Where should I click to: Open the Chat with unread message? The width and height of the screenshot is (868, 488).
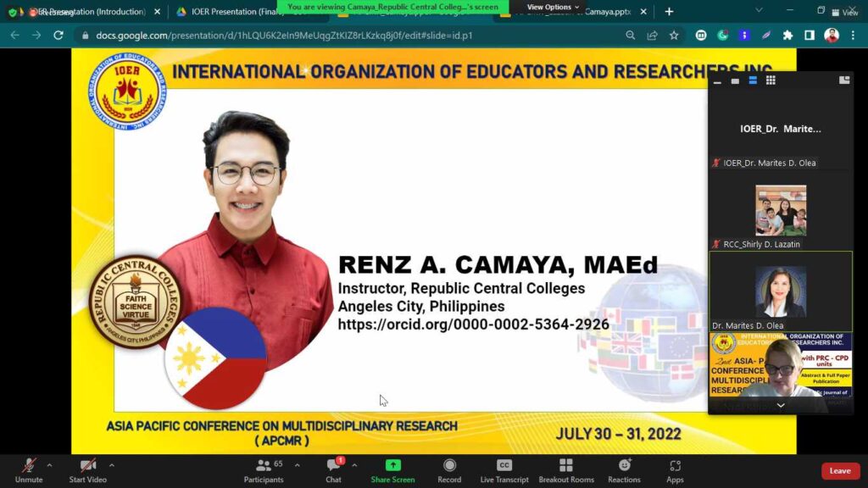(333, 469)
